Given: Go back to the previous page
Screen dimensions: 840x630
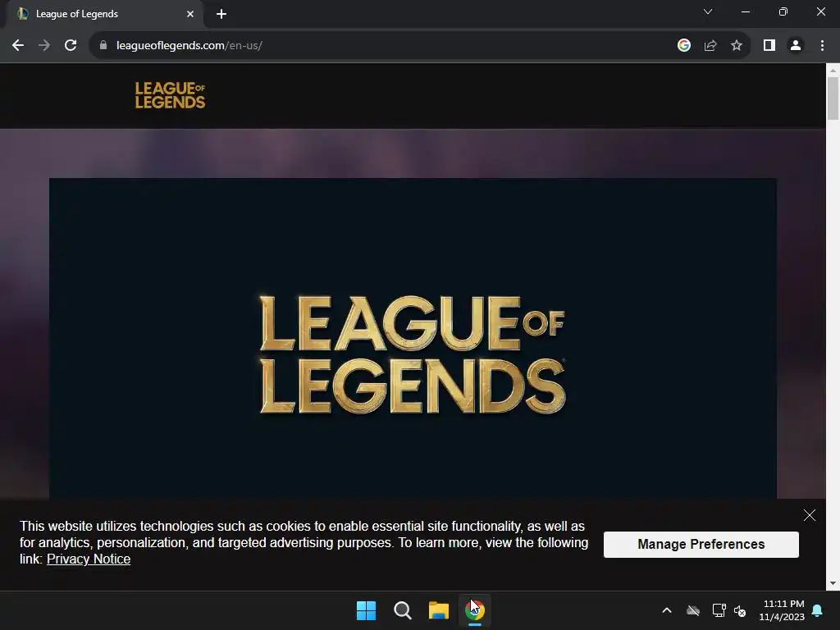Looking at the screenshot, I should tap(18, 46).
